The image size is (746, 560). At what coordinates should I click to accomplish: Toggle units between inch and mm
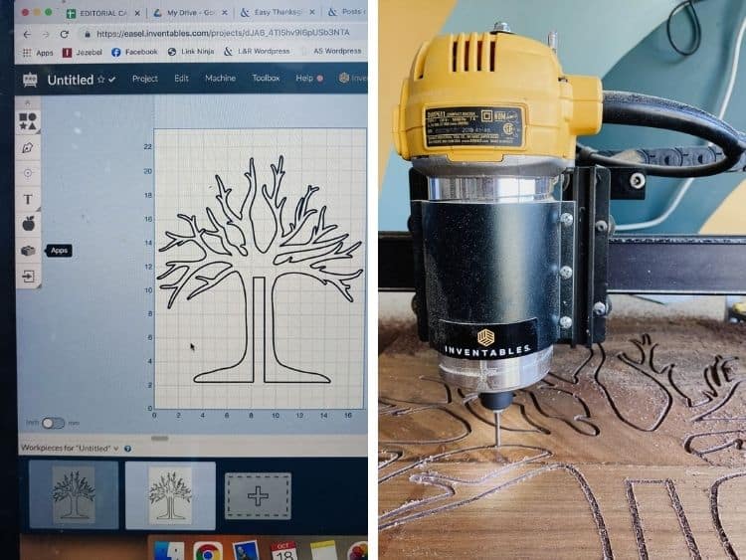point(53,423)
